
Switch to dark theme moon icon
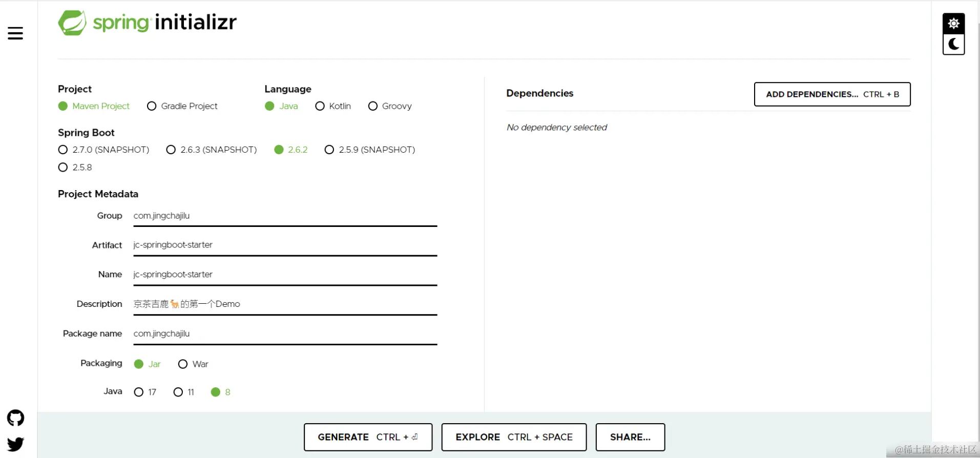(x=953, y=44)
